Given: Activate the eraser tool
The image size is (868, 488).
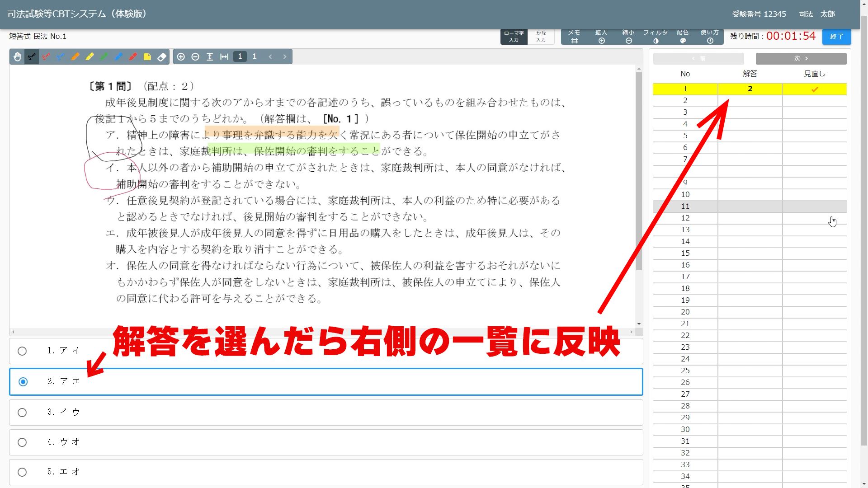Looking at the screenshot, I should 162,56.
